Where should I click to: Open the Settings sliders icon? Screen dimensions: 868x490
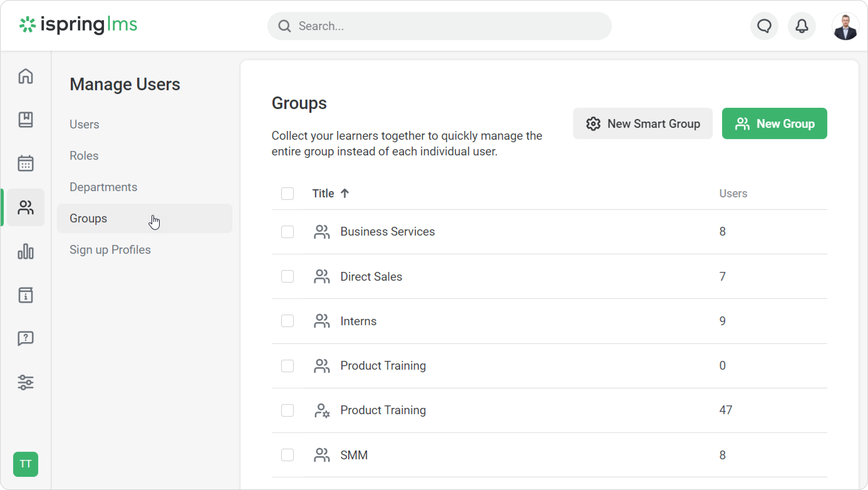[x=26, y=383]
